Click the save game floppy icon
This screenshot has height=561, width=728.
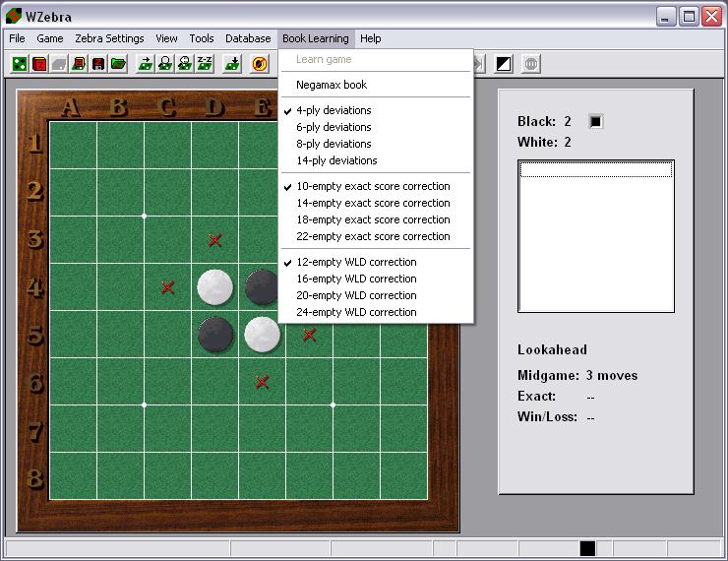pyautogui.click(x=98, y=64)
